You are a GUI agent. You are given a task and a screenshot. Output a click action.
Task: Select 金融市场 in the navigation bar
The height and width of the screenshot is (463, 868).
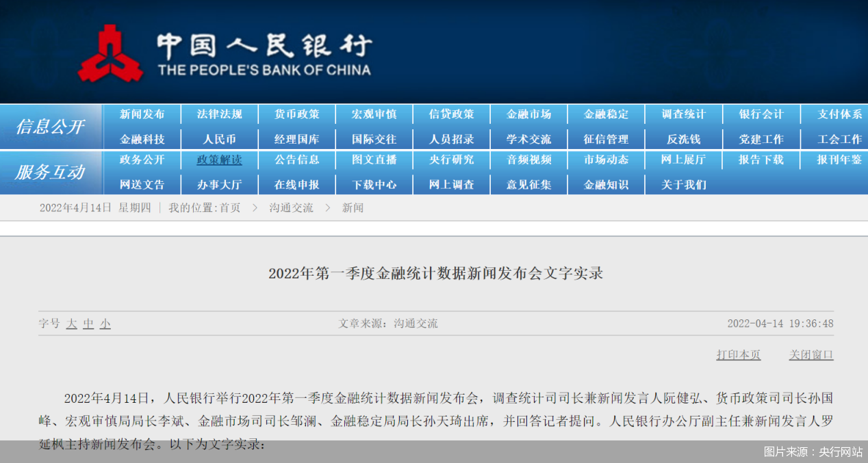(528, 114)
